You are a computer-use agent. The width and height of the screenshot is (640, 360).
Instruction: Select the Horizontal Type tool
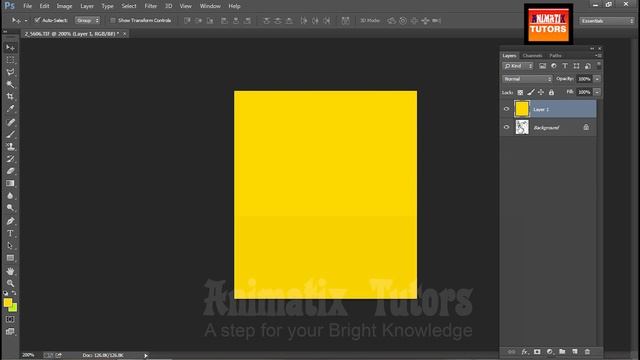pyautogui.click(x=11, y=233)
